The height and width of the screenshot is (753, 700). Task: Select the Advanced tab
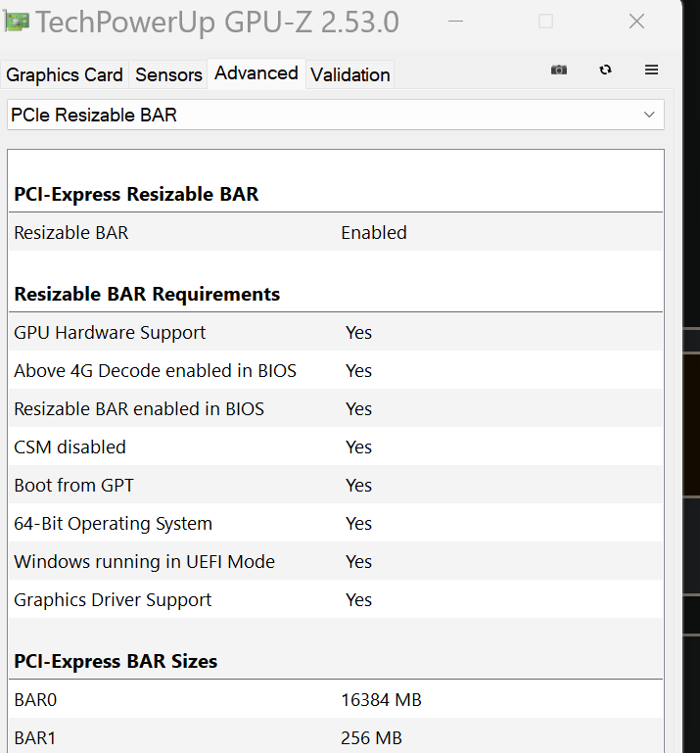tap(257, 73)
